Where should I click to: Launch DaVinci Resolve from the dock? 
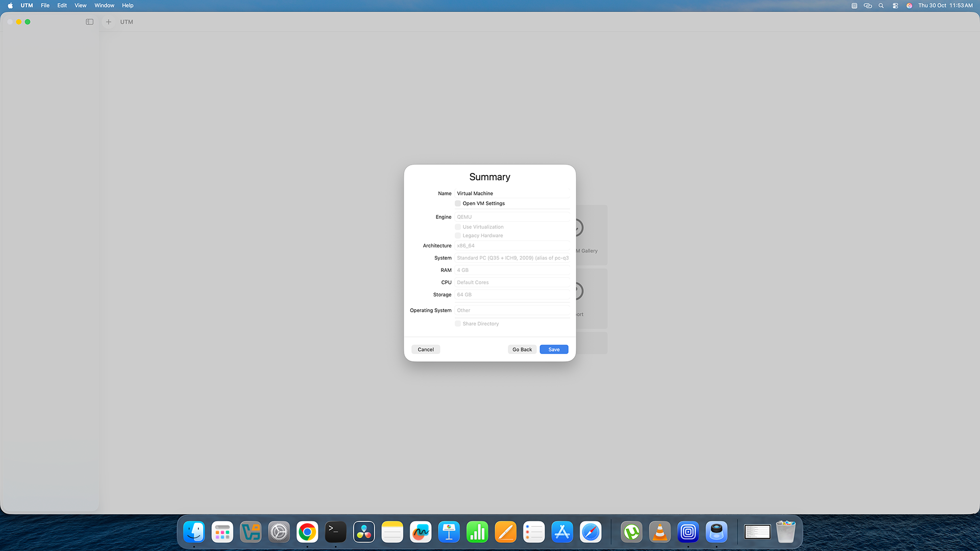coord(363,532)
